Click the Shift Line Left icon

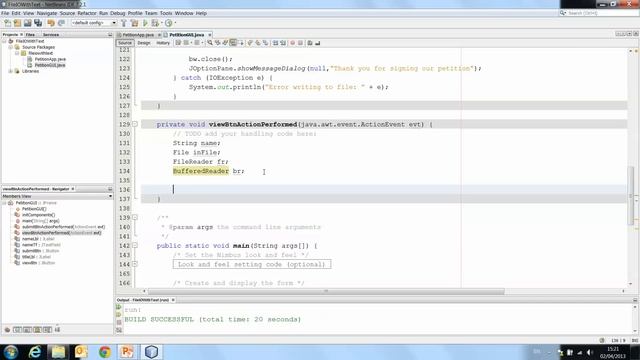pos(276,43)
